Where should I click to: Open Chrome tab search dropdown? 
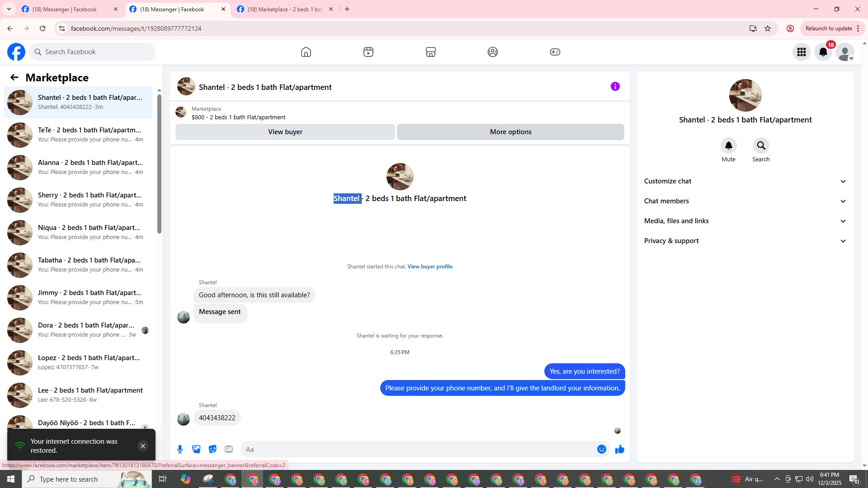point(9,9)
